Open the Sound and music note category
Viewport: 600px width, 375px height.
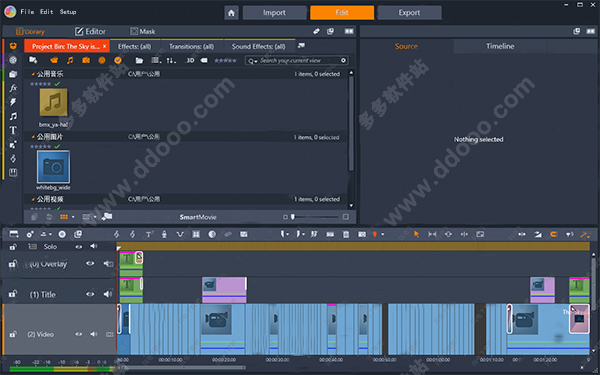pos(13,116)
